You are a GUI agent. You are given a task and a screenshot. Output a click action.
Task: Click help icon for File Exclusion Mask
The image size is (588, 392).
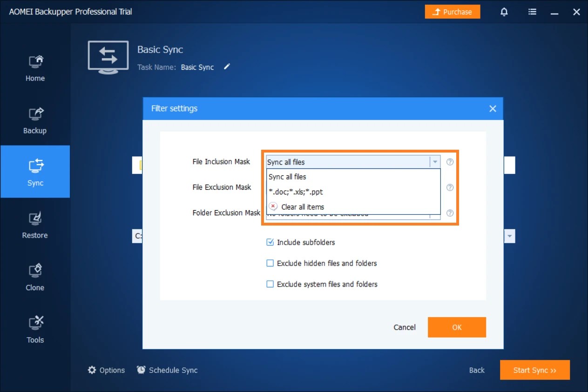click(450, 187)
